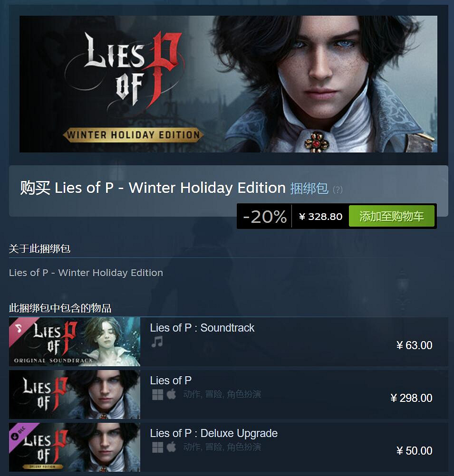
Task: Click the Lies of P base game thumbnail
Action: (75, 394)
